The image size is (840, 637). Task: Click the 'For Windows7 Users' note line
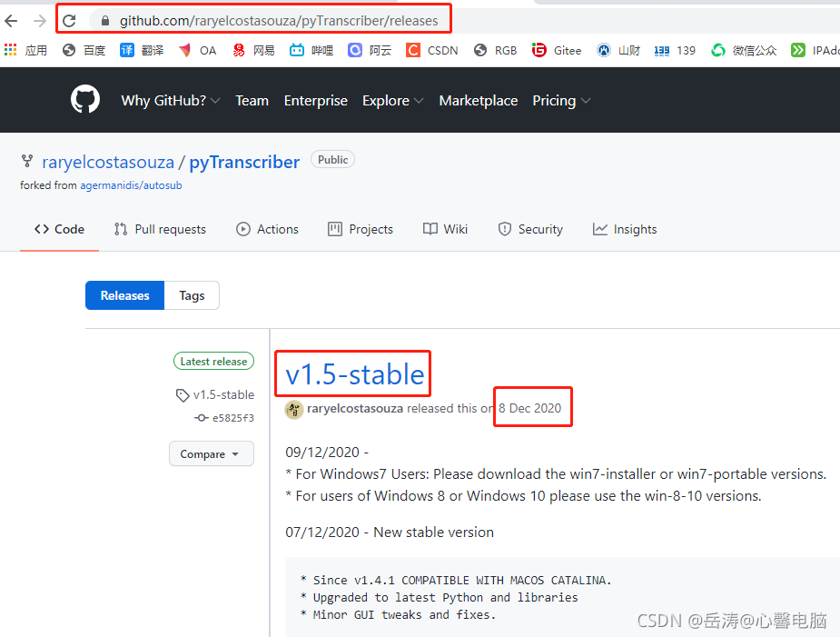pos(556,474)
